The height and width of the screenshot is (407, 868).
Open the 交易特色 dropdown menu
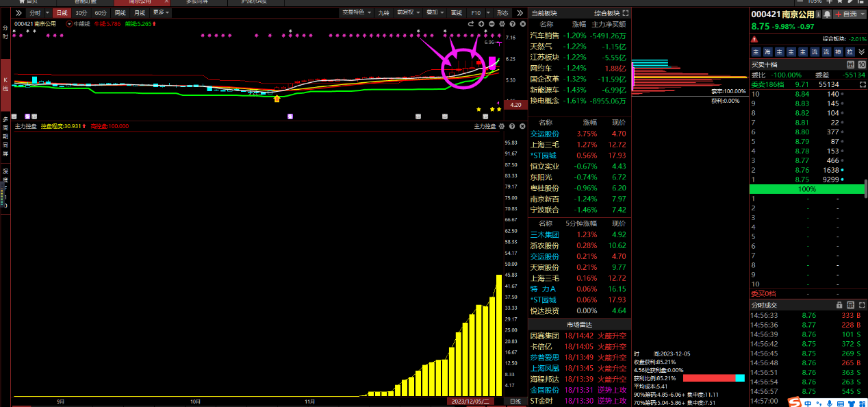pos(356,13)
